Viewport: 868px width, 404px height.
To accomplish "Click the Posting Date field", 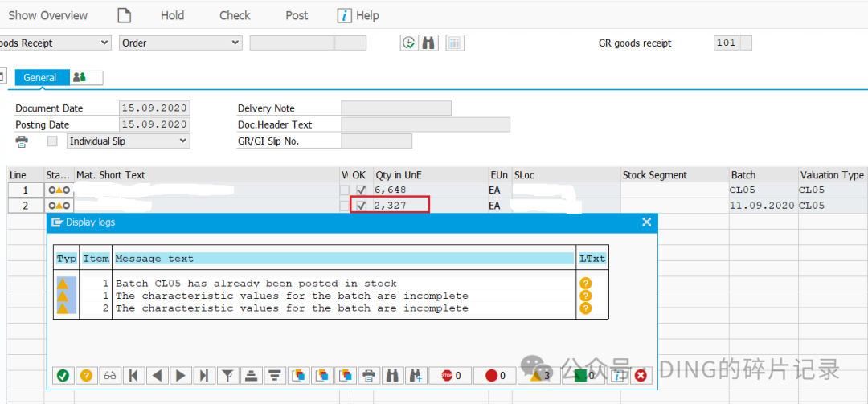I will (x=154, y=124).
